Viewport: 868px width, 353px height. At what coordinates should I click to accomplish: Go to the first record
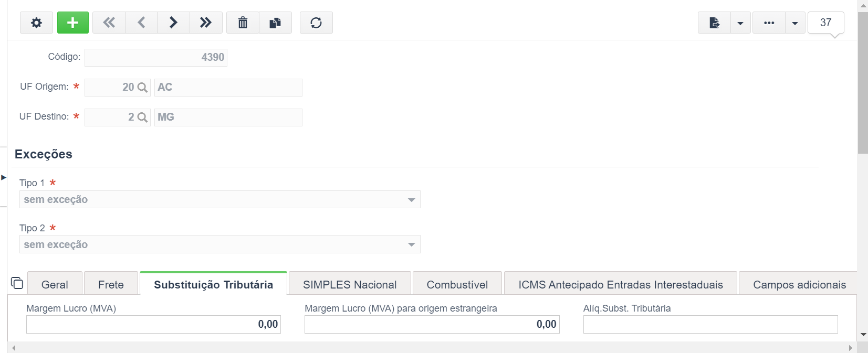tap(109, 23)
